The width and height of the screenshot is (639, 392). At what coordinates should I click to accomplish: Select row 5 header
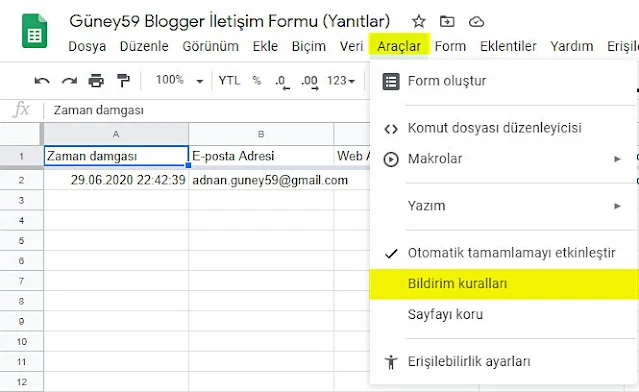point(21,241)
